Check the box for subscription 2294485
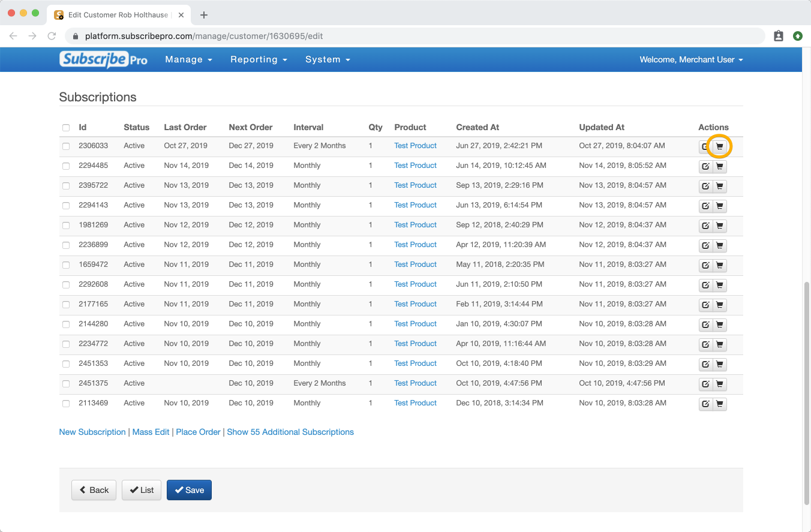This screenshot has height=532, width=811. (66, 166)
